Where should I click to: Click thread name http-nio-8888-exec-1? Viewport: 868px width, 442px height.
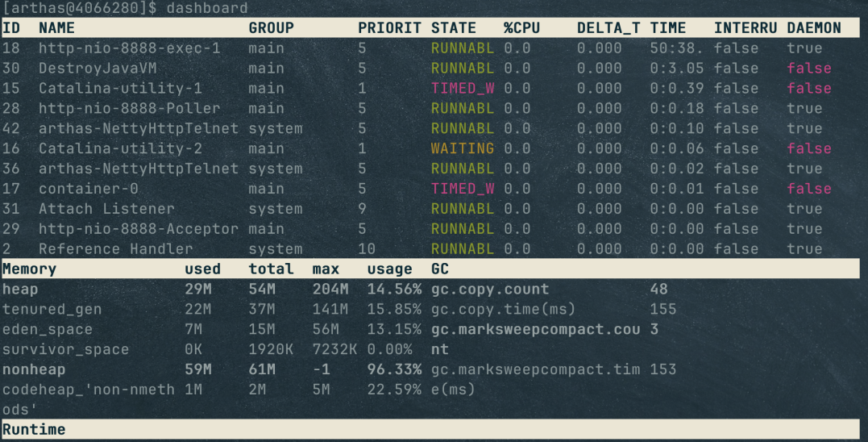(x=130, y=48)
